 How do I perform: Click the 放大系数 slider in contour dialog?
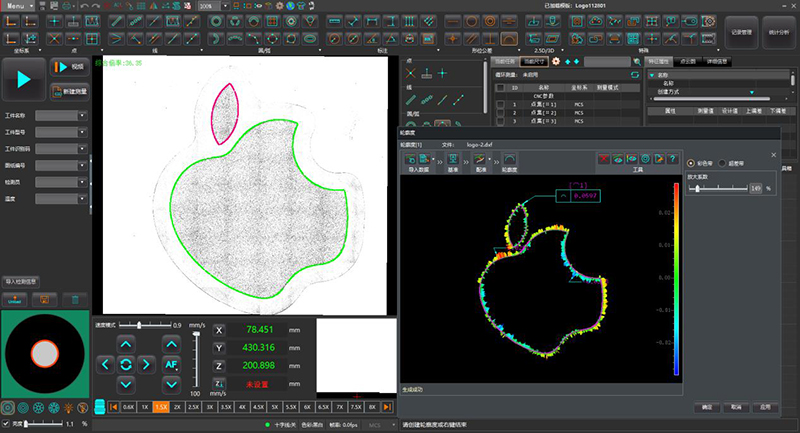(718, 188)
